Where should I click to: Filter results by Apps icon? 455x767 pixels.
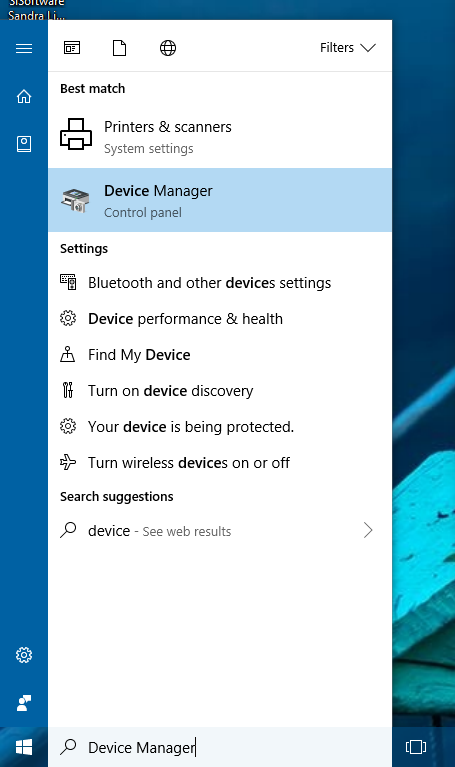coord(72,48)
